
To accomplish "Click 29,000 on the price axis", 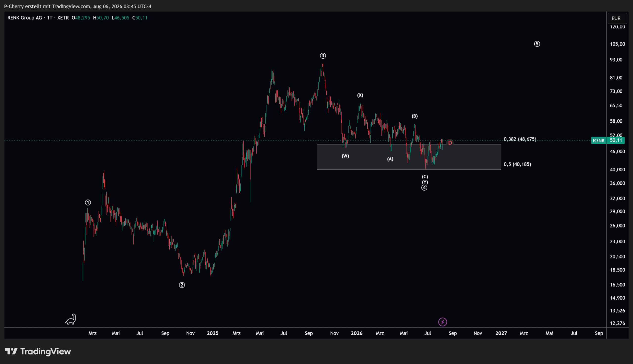I will [617, 211].
